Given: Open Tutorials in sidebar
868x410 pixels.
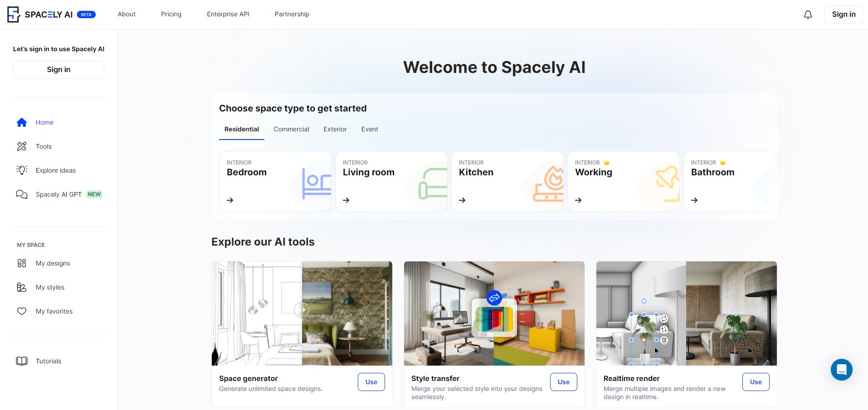Looking at the screenshot, I should click(x=49, y=361).
